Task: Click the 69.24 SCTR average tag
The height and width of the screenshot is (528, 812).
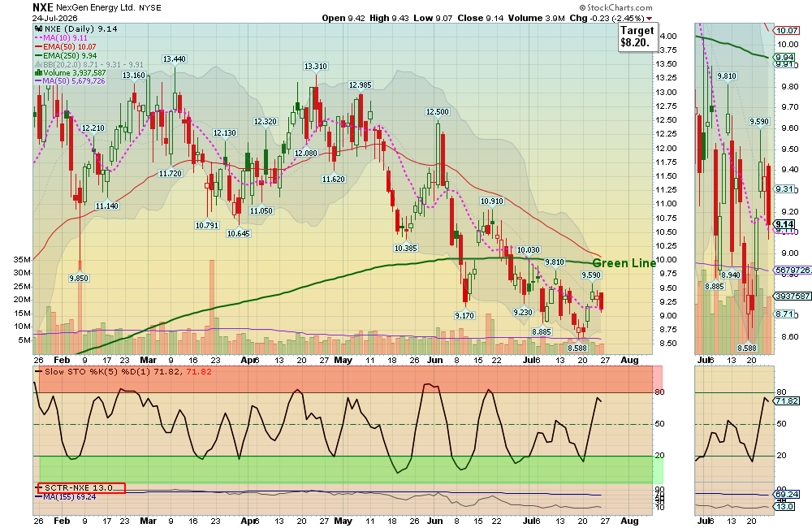Action: [787, 495]
